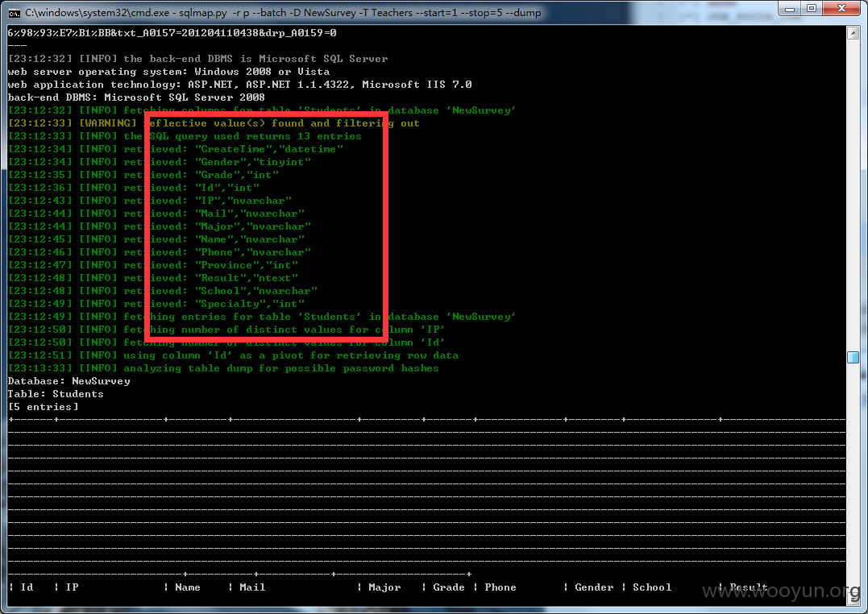
Task: Click the '[WARNING]' label
Action: coord(107,123)
